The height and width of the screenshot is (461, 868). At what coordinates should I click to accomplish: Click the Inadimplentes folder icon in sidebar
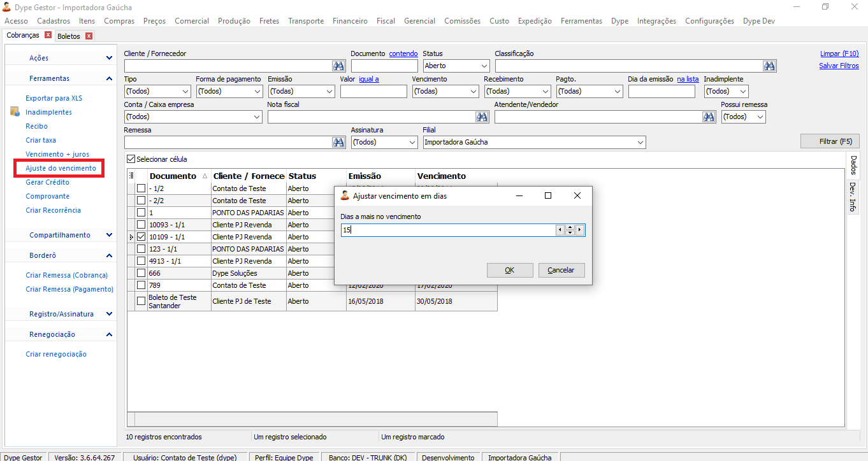click(15, 112)
